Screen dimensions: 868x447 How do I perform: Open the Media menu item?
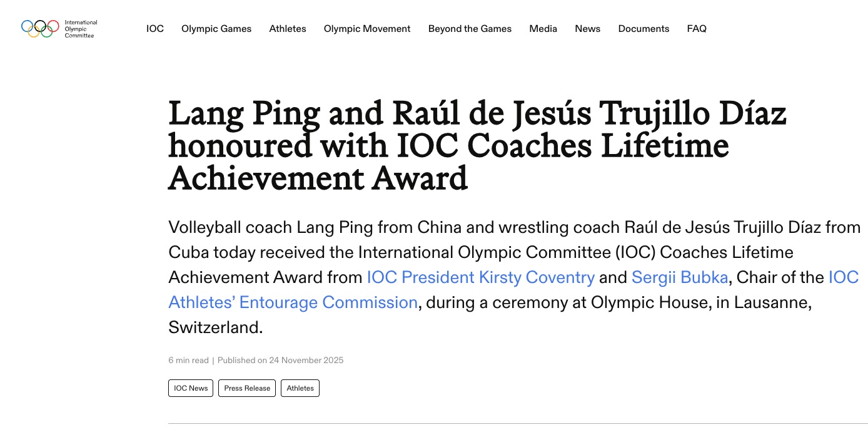click(x=543, y=29)
